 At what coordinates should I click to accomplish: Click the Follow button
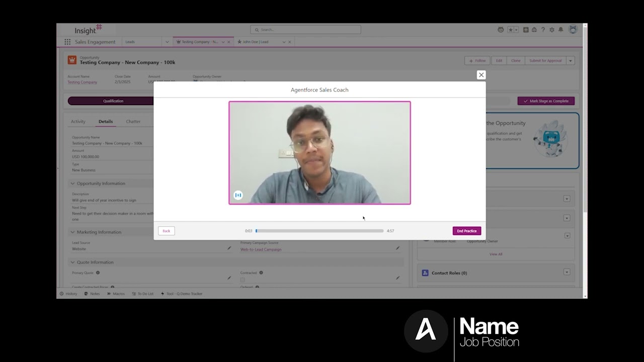477,60
